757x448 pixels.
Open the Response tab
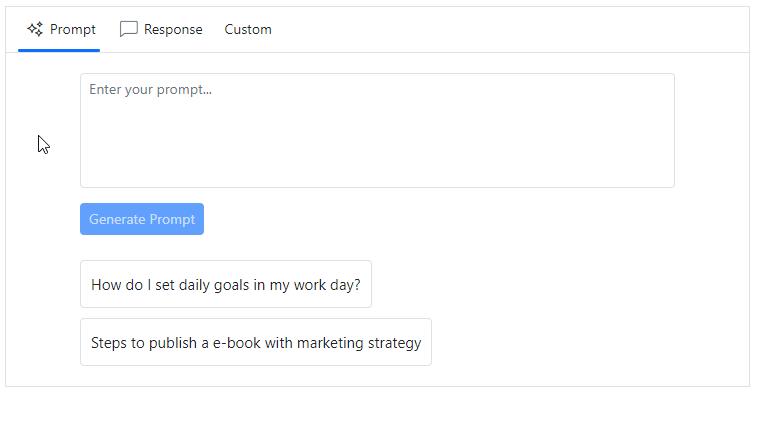click(161, 29)
